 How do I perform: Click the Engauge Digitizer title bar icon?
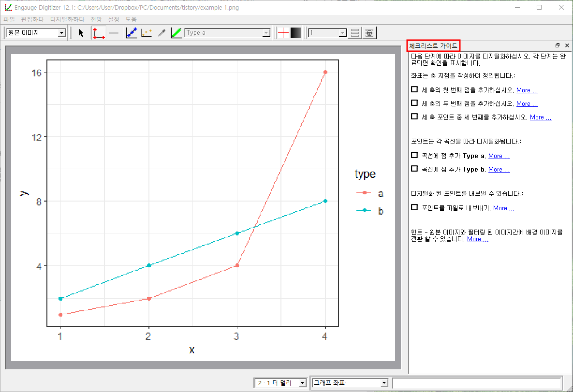pos(8,7)
